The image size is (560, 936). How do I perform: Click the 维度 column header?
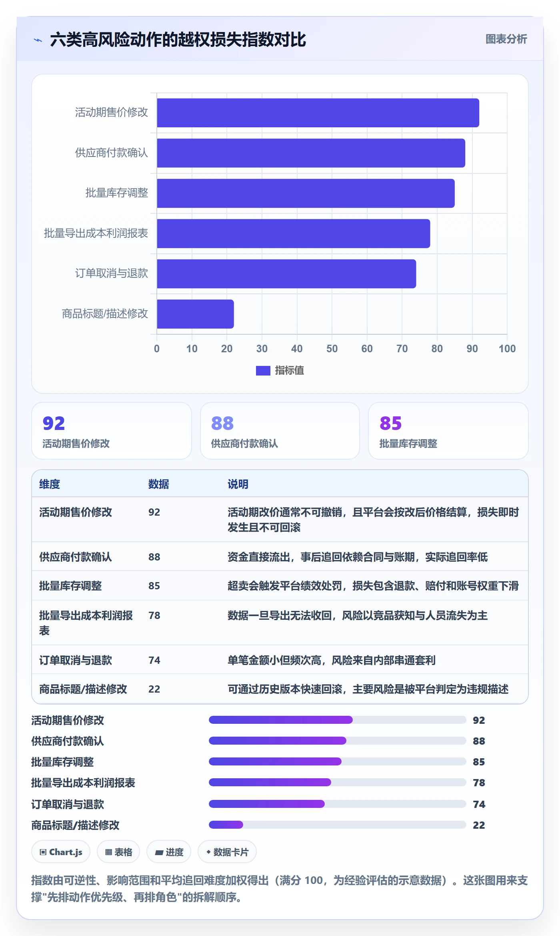[x=50, y=484]
